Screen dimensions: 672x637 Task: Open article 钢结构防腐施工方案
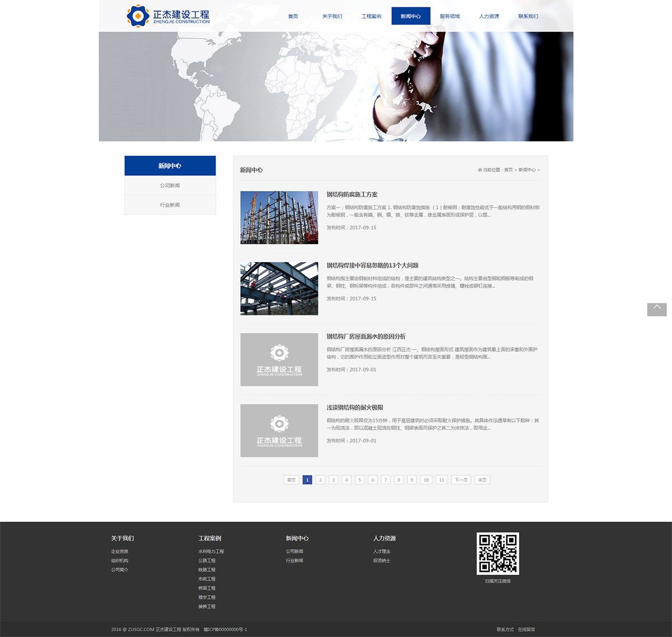352,194
